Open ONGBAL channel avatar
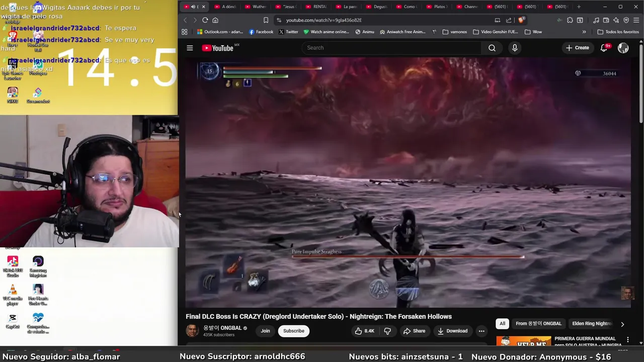644x362 pixels. coord(192,330)
